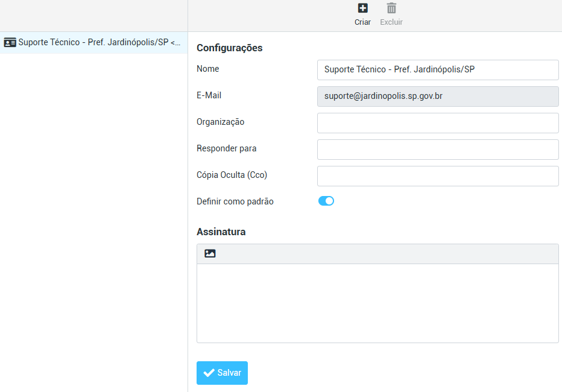Click into the Organização field

(438, 123)
